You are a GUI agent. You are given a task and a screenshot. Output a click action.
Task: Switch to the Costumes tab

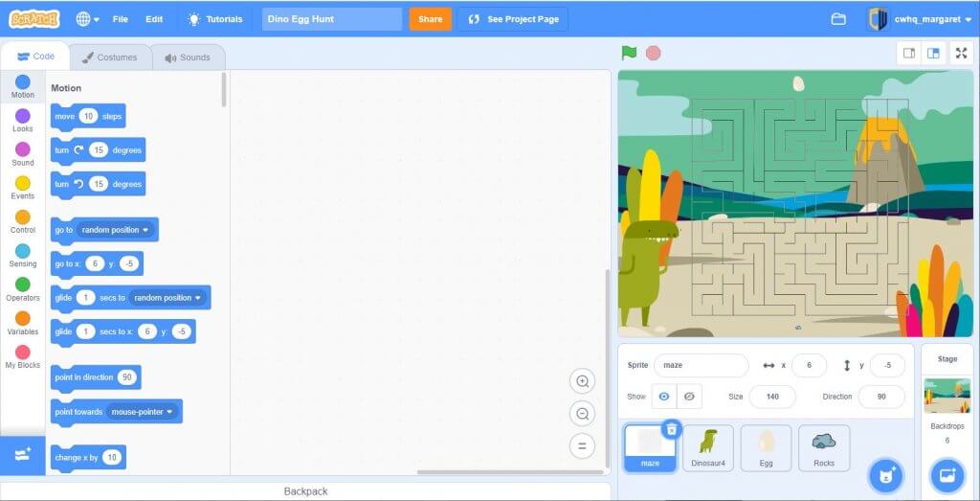(110, 57)
